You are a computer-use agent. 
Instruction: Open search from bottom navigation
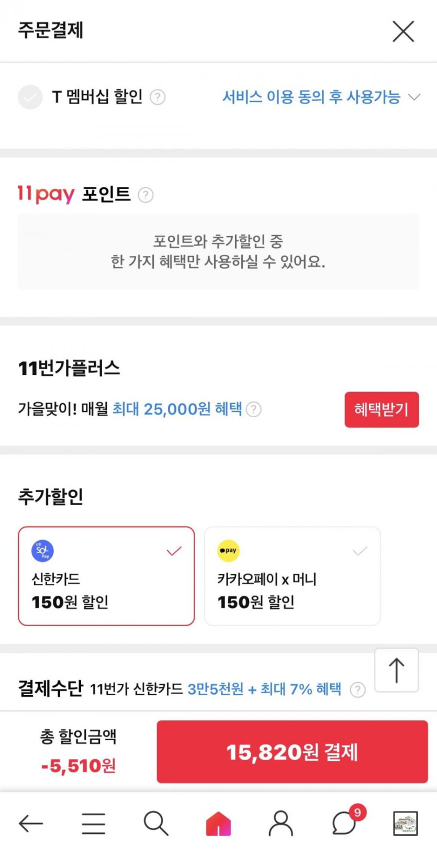coord(156,824)
